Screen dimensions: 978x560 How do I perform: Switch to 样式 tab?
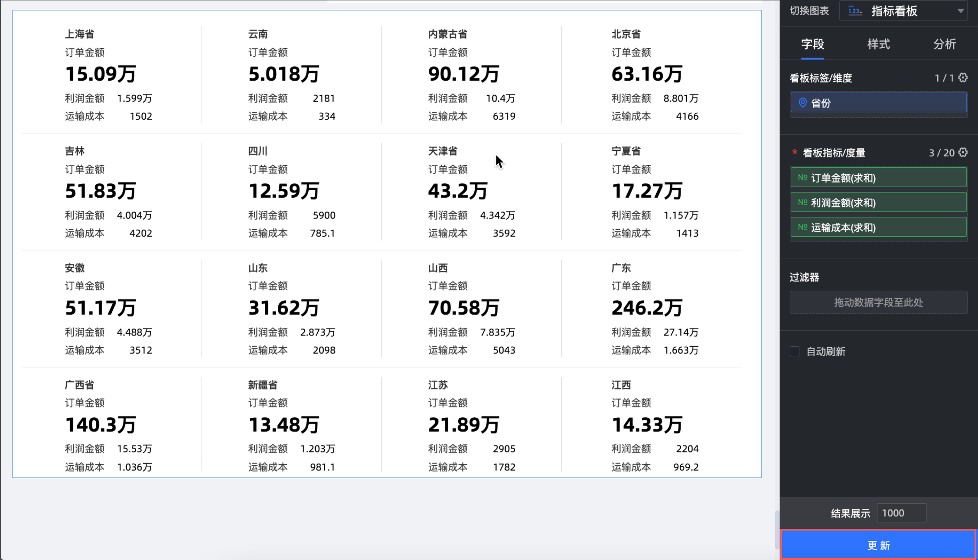click(x=878, y=44)
